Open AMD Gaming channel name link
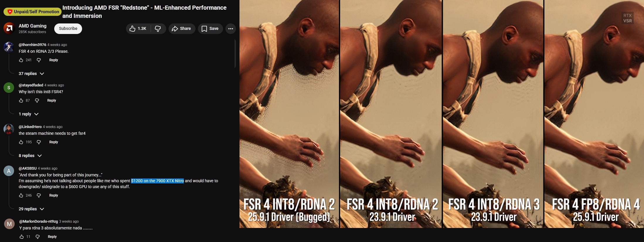 click(33, 26)
